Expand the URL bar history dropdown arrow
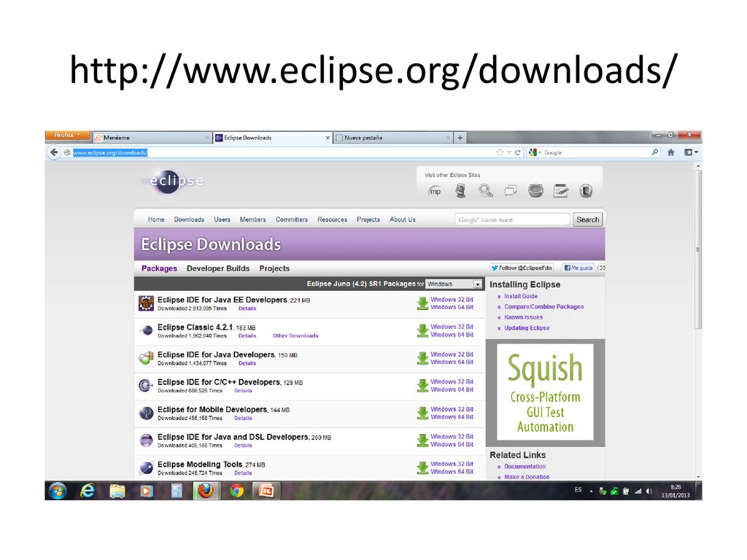This screenshot has height=560, width=747. [509, 152]
